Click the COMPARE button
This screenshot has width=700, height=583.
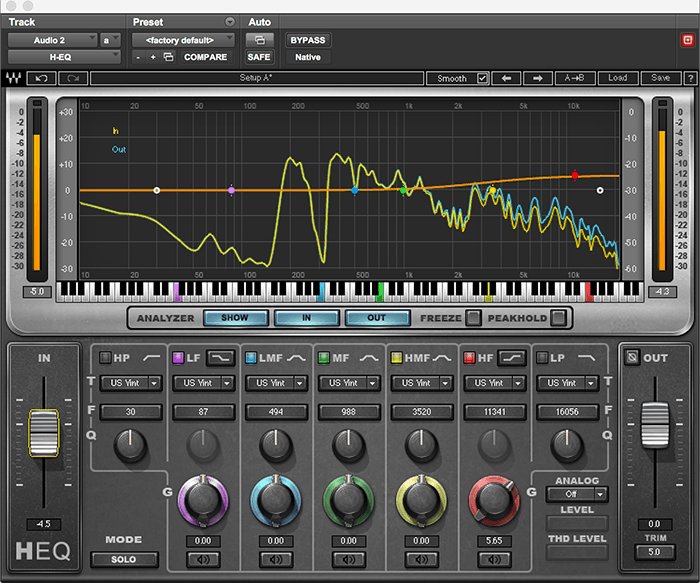205,57
